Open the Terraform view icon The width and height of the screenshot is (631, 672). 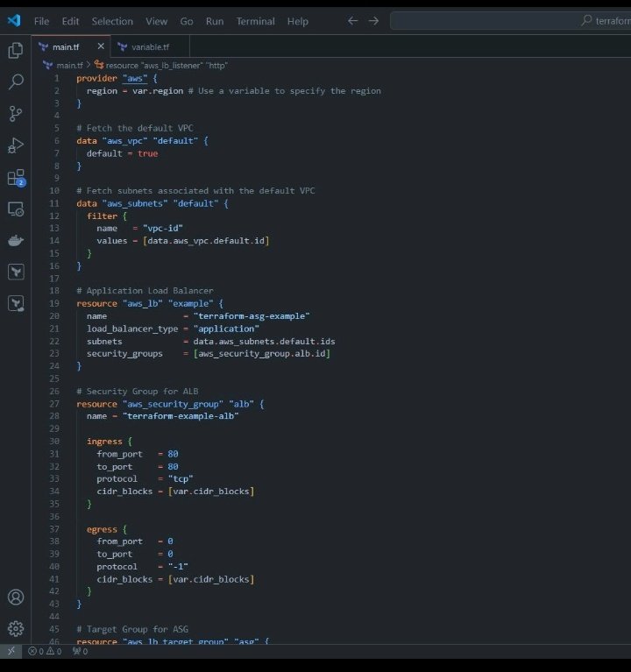(16, 272)
